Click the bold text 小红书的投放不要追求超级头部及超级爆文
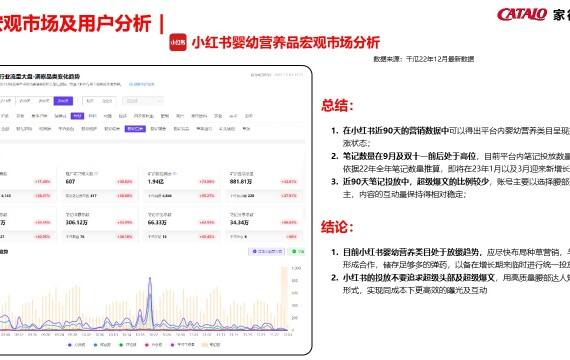Viewport: 570px width, 360px height. tap(419, 278)
